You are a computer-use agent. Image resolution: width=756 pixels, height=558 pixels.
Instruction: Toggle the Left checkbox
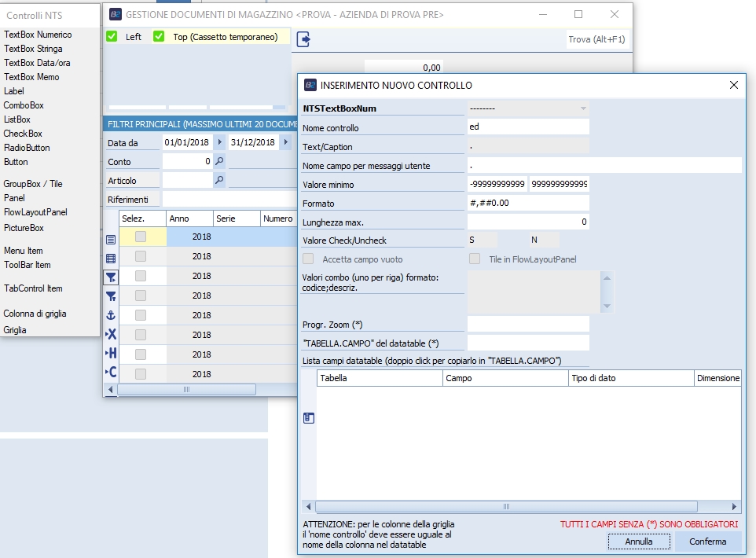(x=112, y=37)
